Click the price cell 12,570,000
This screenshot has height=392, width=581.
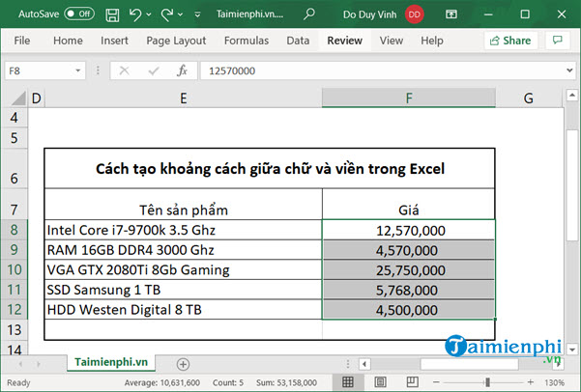409,230
